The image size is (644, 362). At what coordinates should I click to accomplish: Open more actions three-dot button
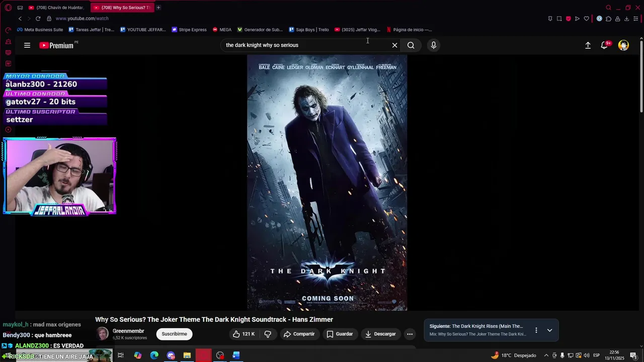[x=410, y=334]
